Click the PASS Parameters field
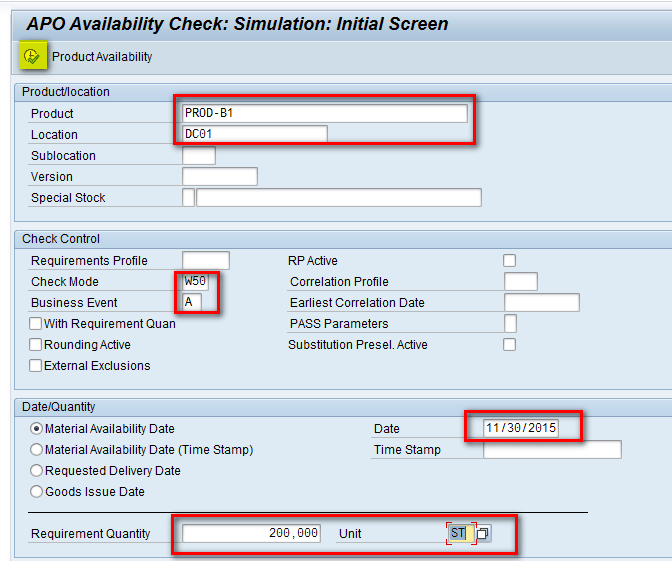The height and width of the screenshot is (561, 672). (x=510, y=323)
